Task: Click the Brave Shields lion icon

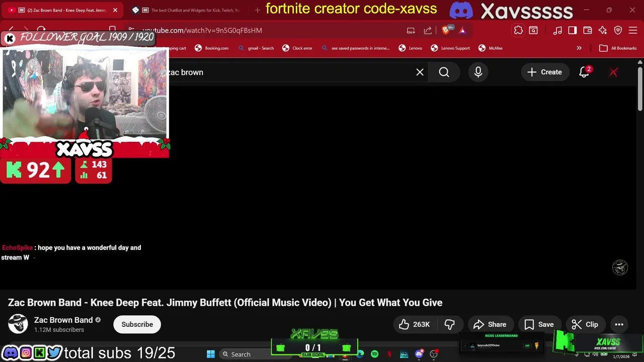Action: 446,30
